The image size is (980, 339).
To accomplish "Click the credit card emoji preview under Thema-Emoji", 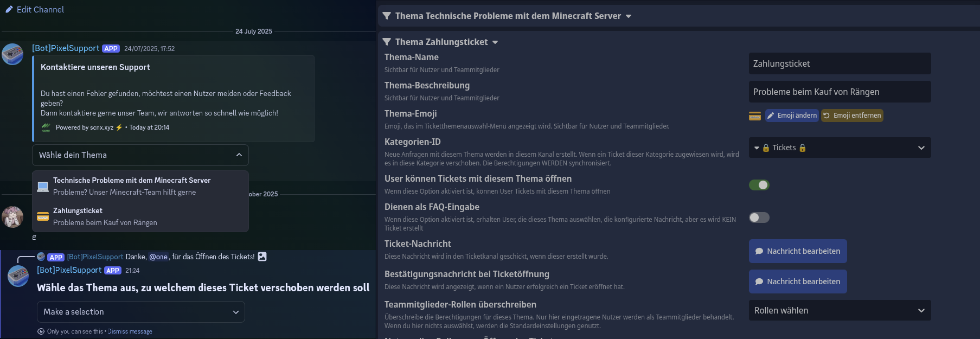I will pos(755,116).
